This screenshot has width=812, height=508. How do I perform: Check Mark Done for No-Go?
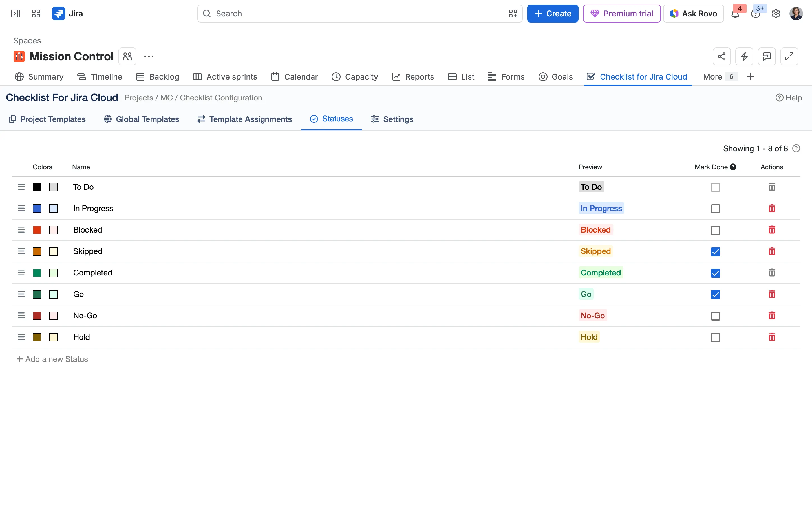(715, 316)
